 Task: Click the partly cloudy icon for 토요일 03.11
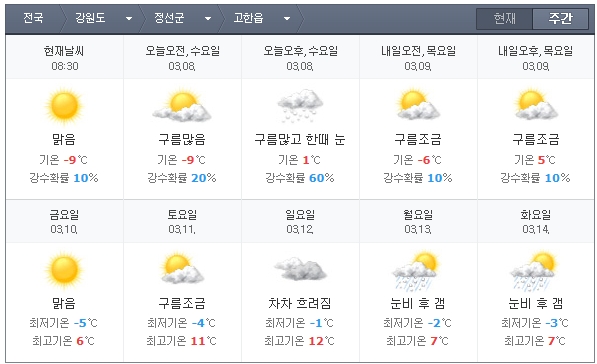(x=182, y=269)
